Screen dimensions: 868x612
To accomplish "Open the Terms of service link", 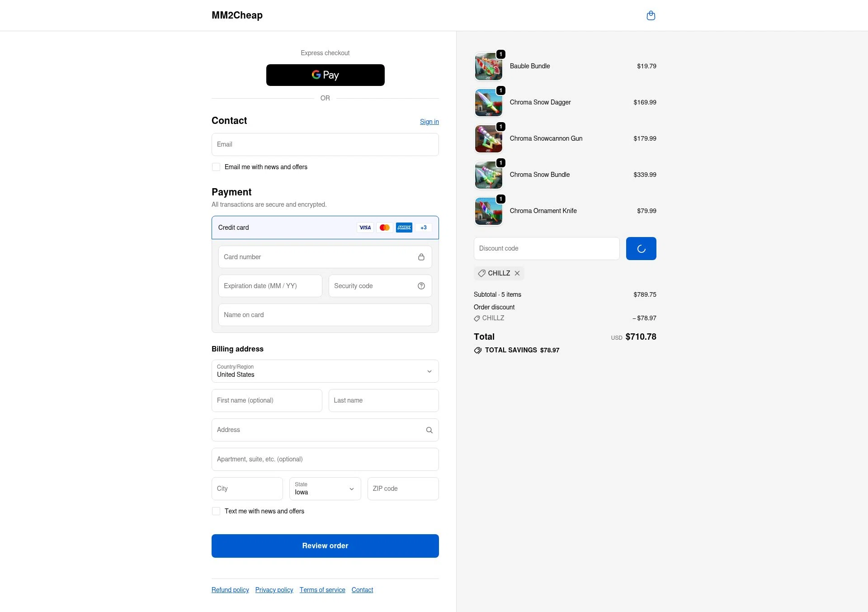I will coord(322,590).
